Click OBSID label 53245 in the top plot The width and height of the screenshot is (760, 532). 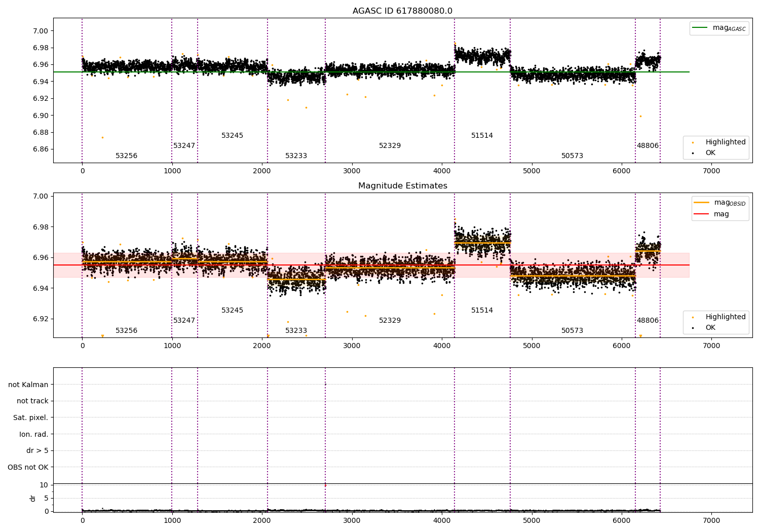point(232,136)
